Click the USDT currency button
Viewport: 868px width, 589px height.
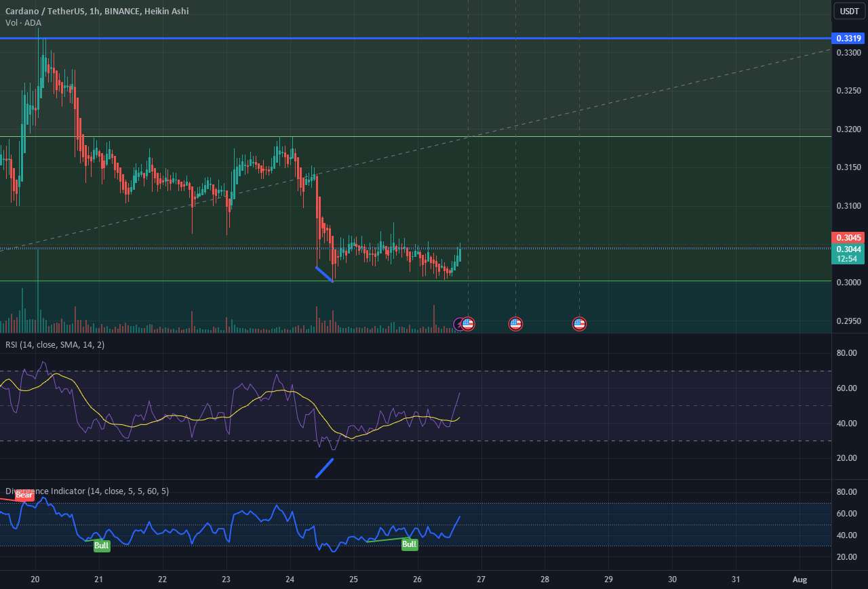pos(849,11)
